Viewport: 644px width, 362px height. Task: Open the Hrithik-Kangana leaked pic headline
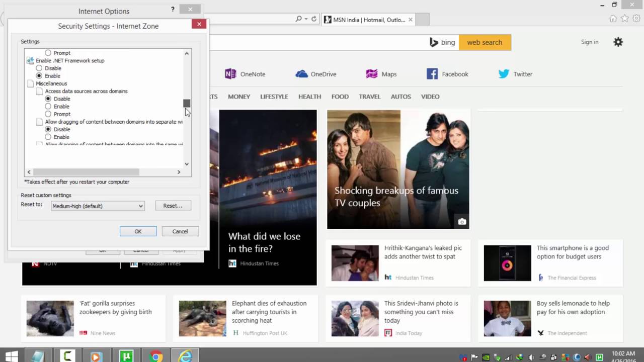point(423,252)
